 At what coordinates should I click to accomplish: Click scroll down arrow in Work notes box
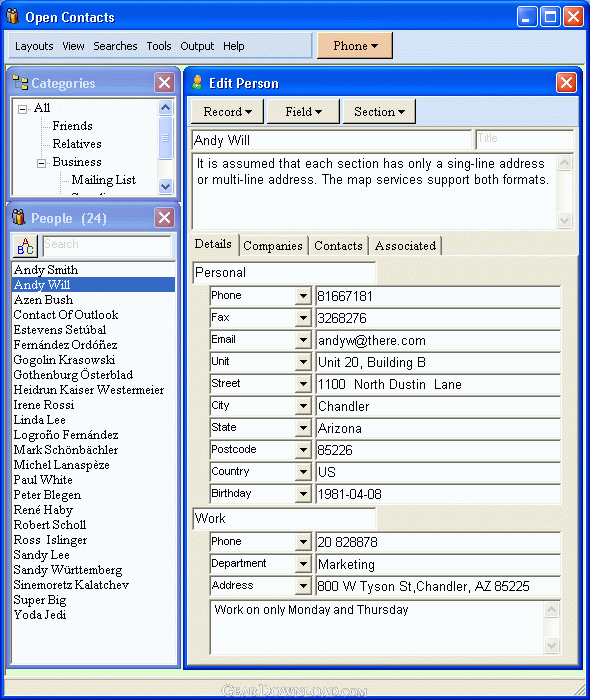pos(552,645)
